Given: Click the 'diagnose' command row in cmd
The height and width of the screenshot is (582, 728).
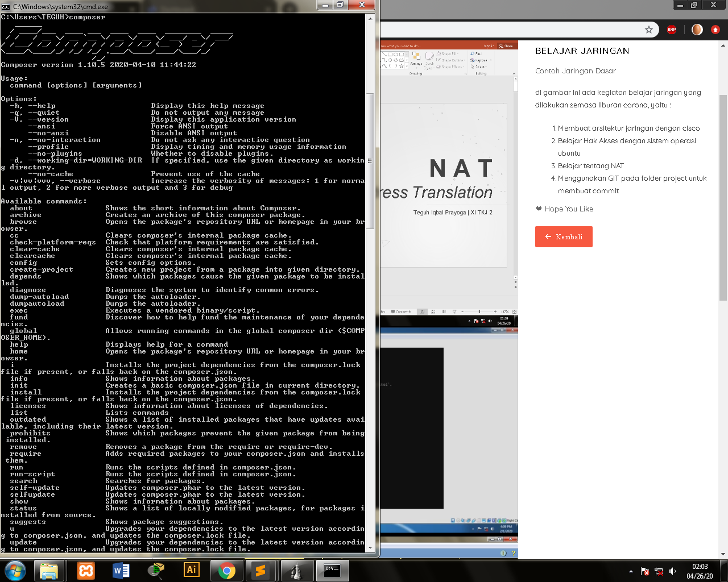Looking at the screenshot, I should (x=164, y=290).
